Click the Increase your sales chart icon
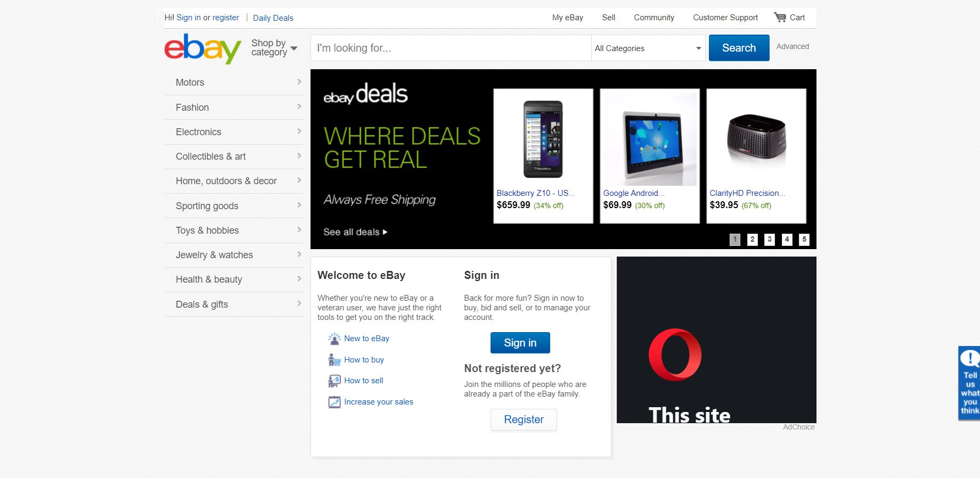This screenshot has height=478, width=980. (x=334, y=402)
